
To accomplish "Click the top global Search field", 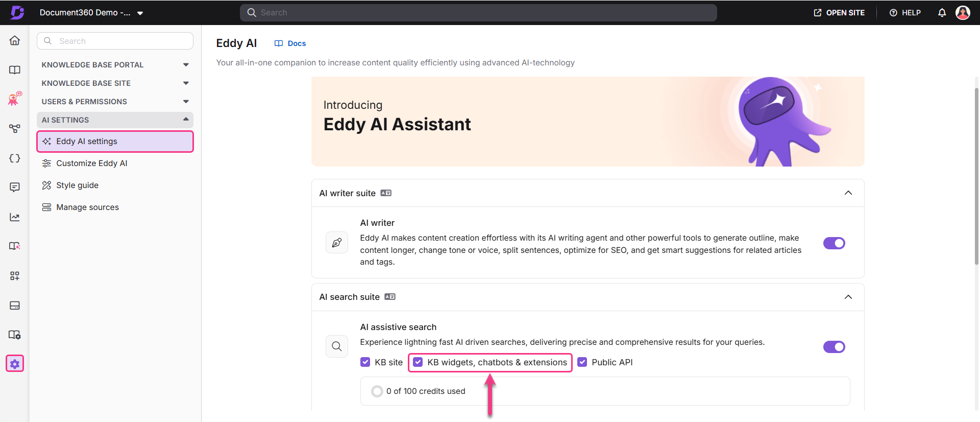I will (x=478, y=13).
